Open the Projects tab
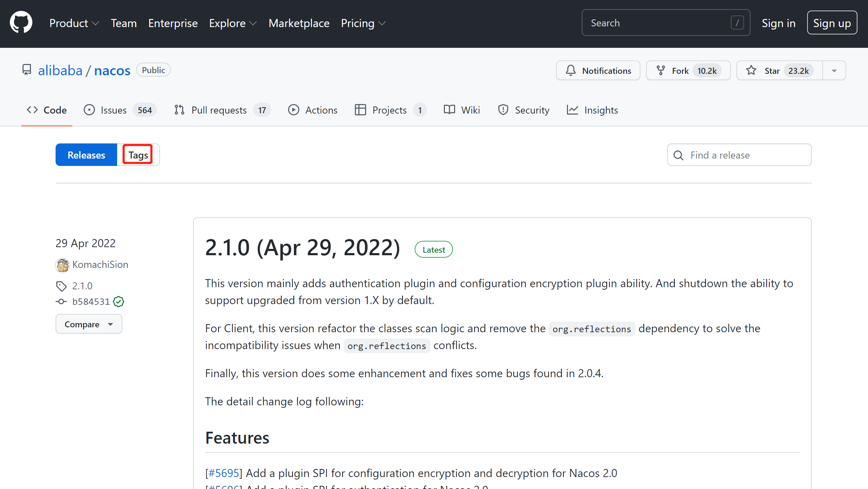Screen dimensions: 868x489 390,110
